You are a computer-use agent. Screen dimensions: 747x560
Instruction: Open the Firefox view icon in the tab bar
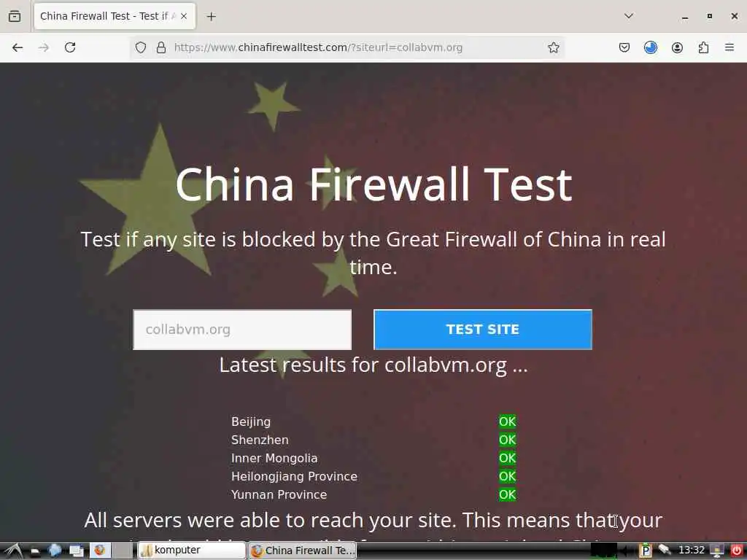pyautogui.click(x=15, y=16)
